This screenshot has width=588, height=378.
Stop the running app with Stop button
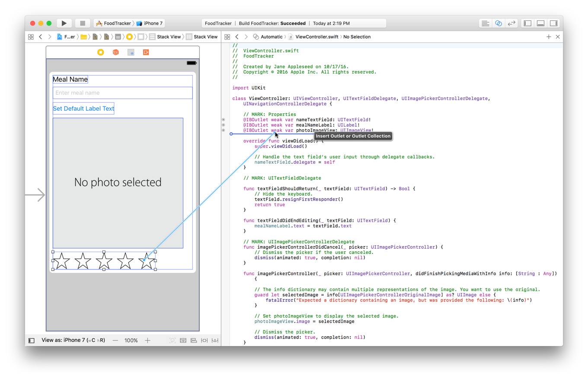pos(83,23)
